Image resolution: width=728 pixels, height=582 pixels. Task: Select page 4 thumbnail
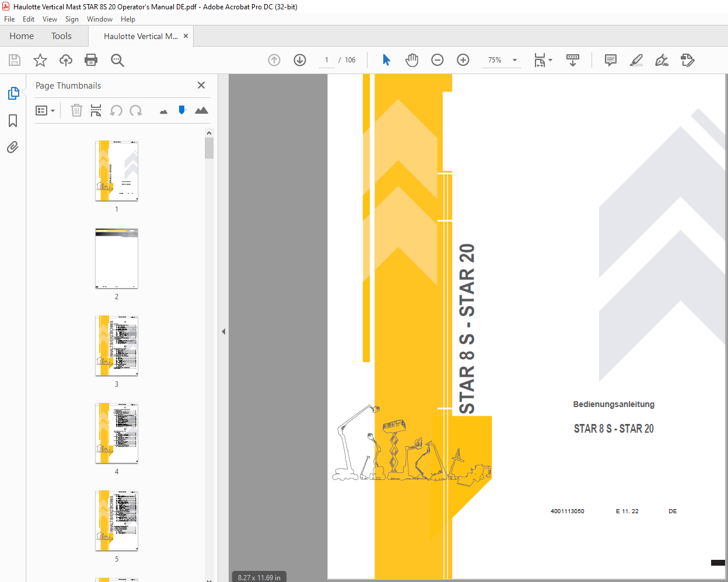click(117, 433)
